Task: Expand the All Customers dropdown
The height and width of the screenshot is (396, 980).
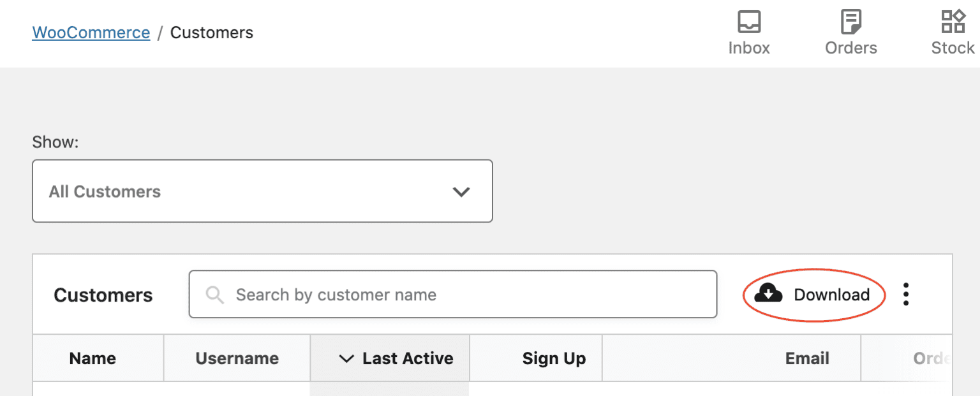Action: tap(262, 191)
